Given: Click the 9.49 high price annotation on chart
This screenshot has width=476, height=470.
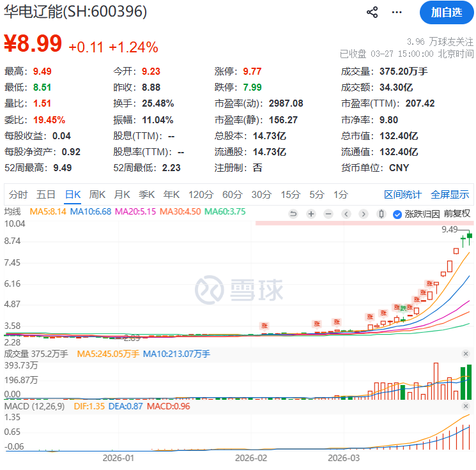Looking at the screenshot, I should [x=449, y=229].
